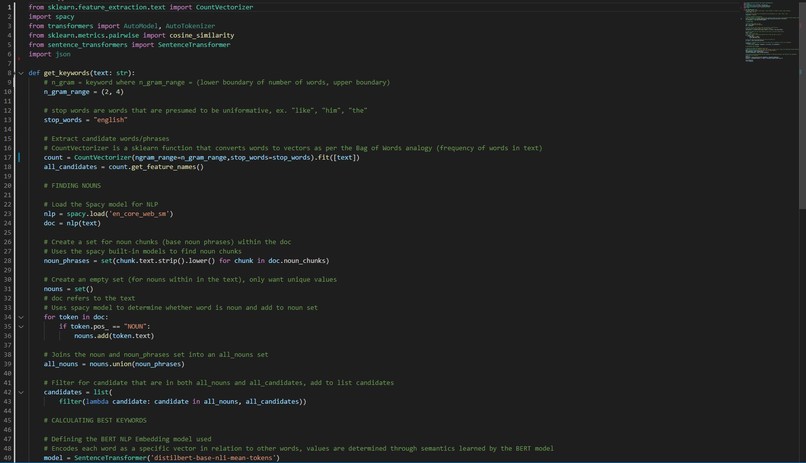Click '# doc refers to the text' comment
This screenshot has width=806, height=463.
(x=89, y=298)
